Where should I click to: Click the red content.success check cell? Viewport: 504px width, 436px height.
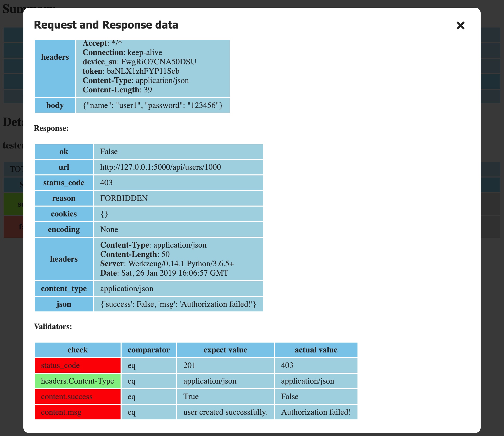[x=77, y=397]
